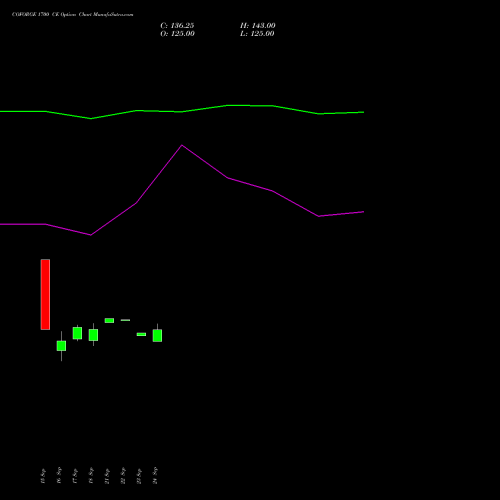Click the close value C: 136.25
This screenshot has width=500, height=500.
[177, 26]
